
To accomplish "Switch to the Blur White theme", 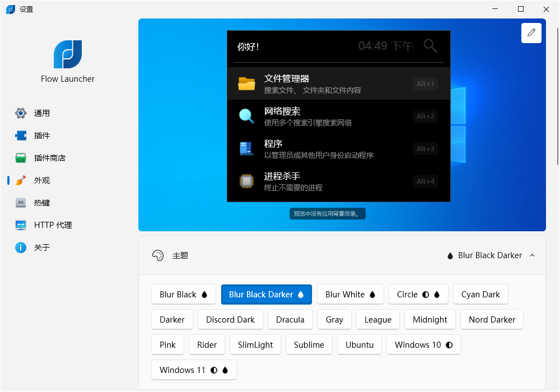I will [x=350, y=294].
